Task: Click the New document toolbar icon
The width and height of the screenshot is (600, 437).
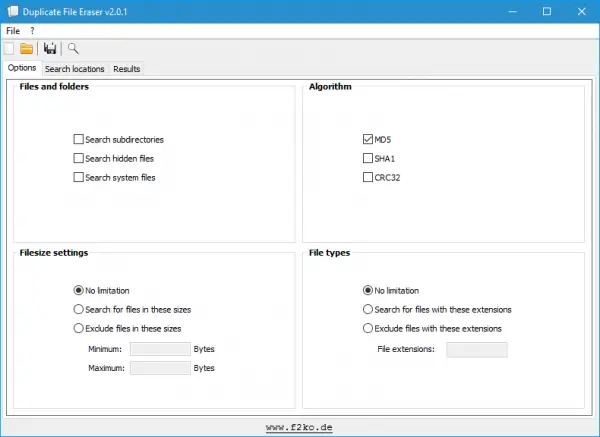Action: pyautogui.click(x=9, y=49)
